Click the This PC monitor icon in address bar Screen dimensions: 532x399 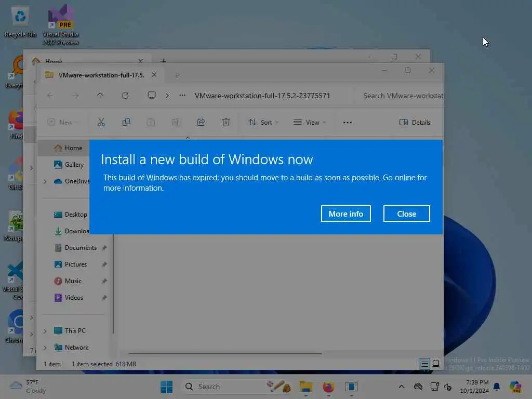(152, 96)
